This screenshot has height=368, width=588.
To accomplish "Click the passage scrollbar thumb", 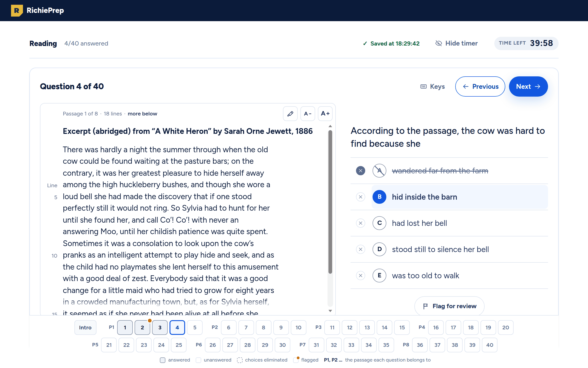I will point(330,202).
